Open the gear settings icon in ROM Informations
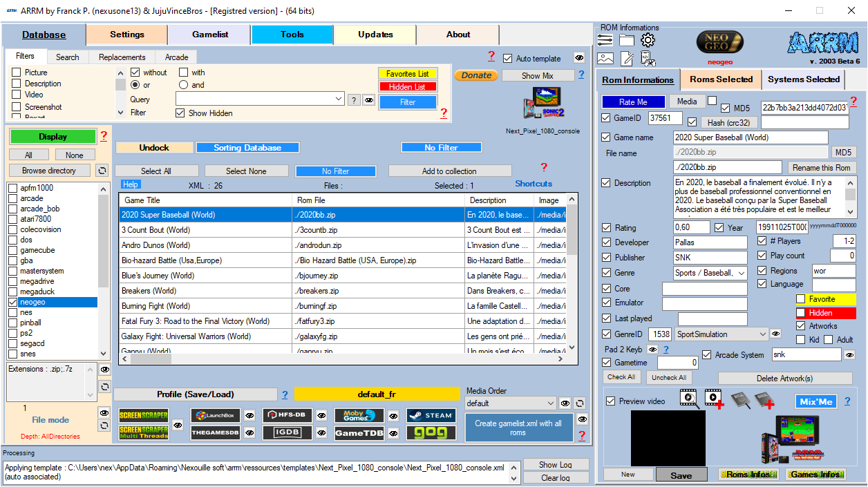This screenshot has width=868, height=487. [x=648, y=40]
